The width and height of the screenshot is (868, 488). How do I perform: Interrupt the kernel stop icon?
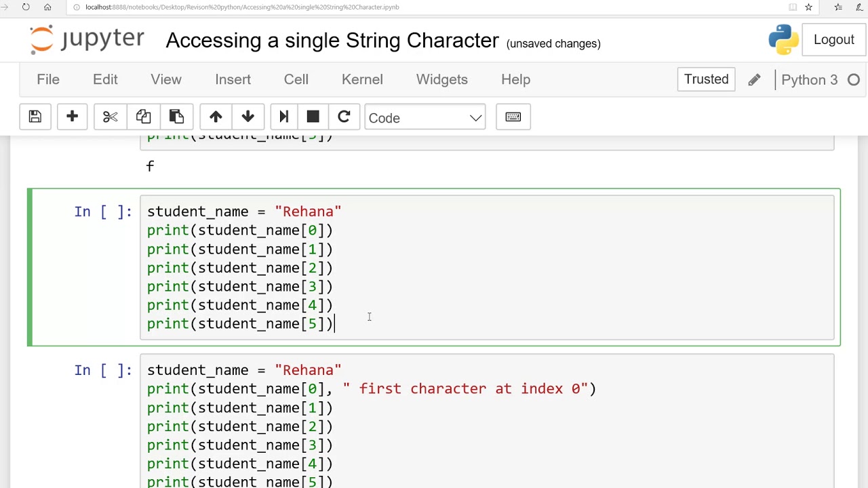(313, 117)
